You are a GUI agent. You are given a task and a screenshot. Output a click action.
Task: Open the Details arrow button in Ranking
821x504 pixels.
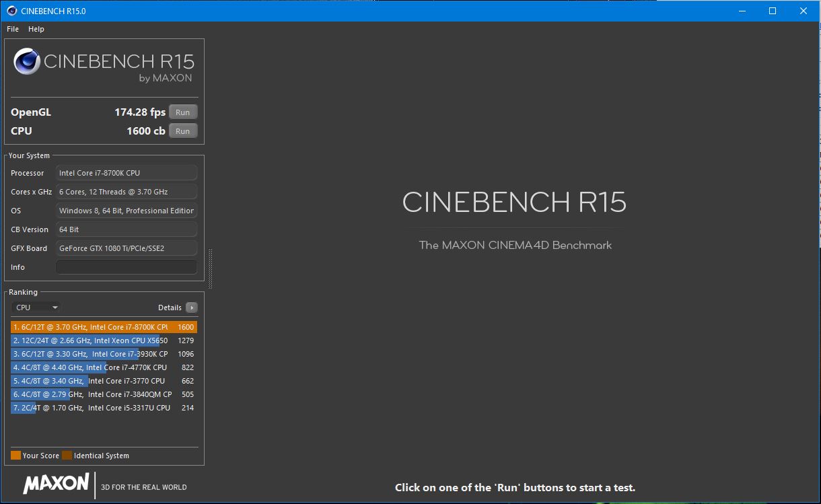[x=192, y=308]
